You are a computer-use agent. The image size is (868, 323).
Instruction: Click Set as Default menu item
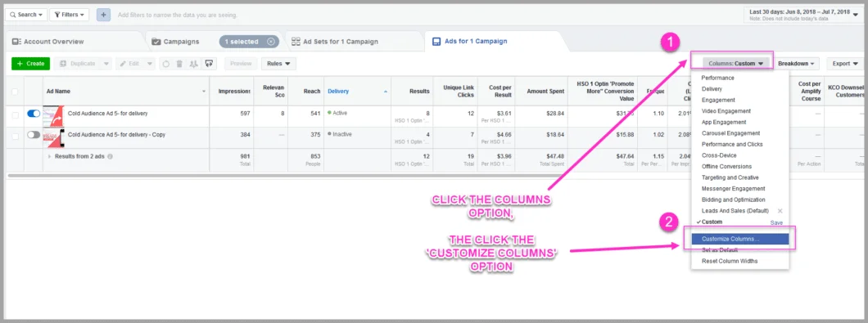pyautogui.click(x=719, y=250)
